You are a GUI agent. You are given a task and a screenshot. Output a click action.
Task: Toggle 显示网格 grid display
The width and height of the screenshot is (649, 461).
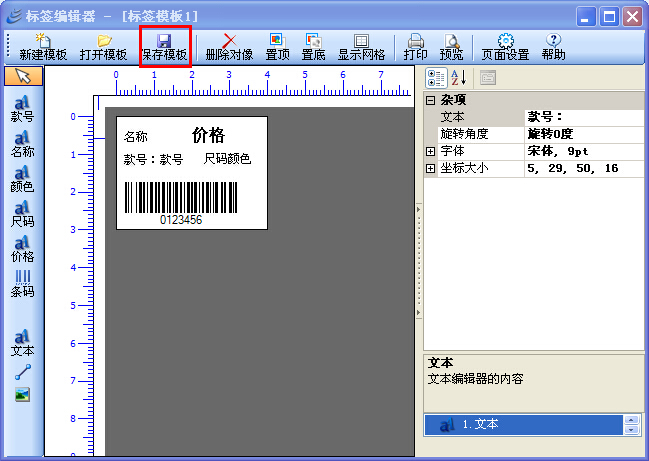tap(361, 47)
